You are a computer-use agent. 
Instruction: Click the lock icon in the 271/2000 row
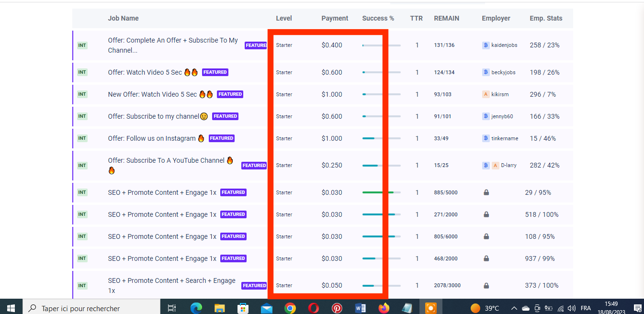tap(486, 214)
